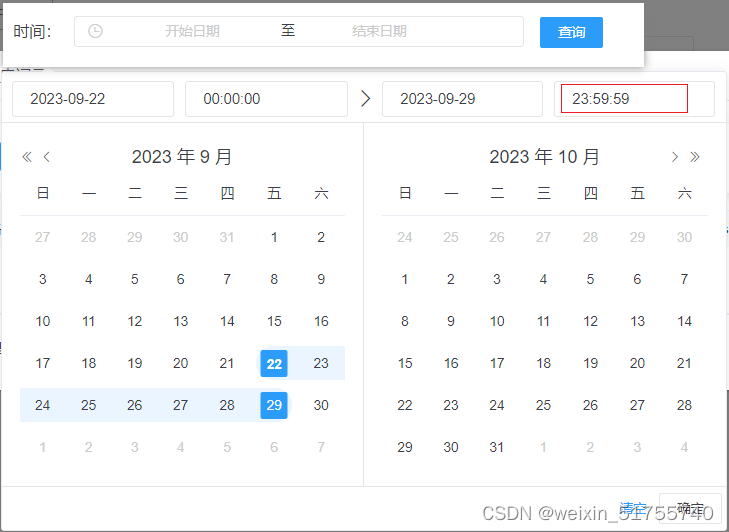Click greyed August 31 in left calendar
This screenshot has height=532, width=729.
click(227, 237)
